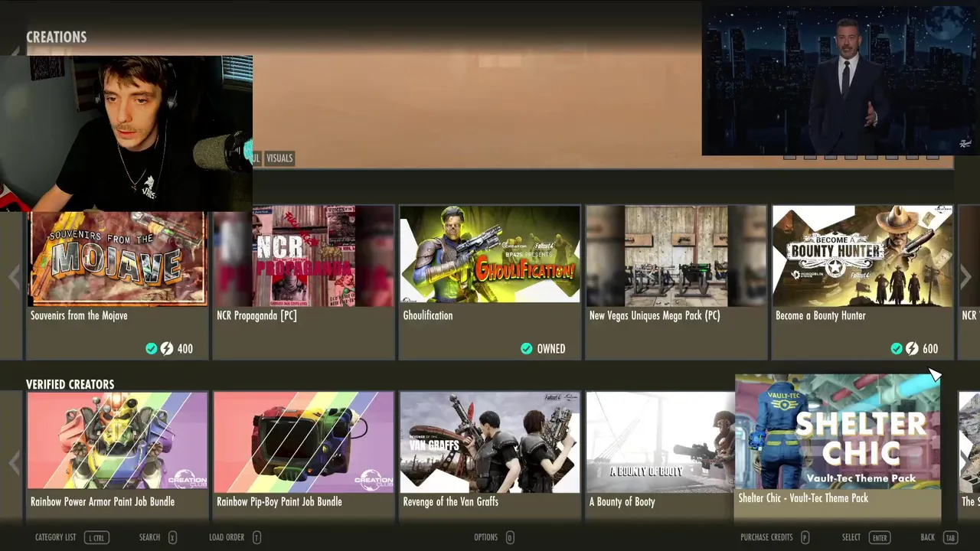980x551 pixels.
Task: Open the Become a Bounty Hunter artwork
Action: click(863, 256)
